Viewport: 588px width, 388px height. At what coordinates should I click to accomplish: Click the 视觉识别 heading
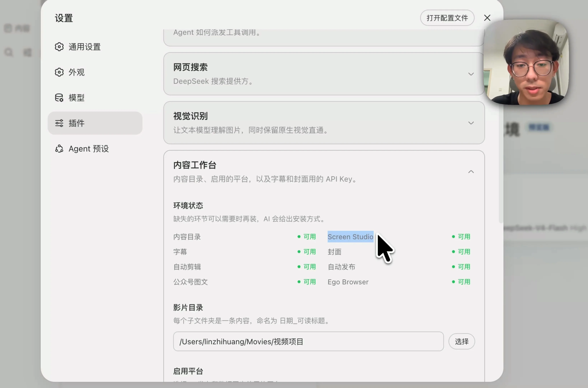pyautogui.click(x=190, y=116)
